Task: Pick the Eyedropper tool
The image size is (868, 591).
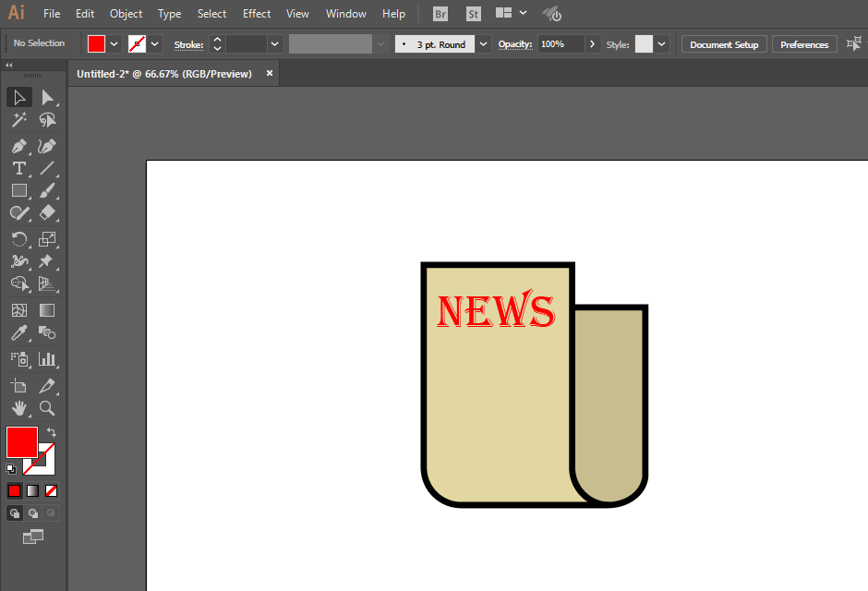Action: (x=19, y=332)
